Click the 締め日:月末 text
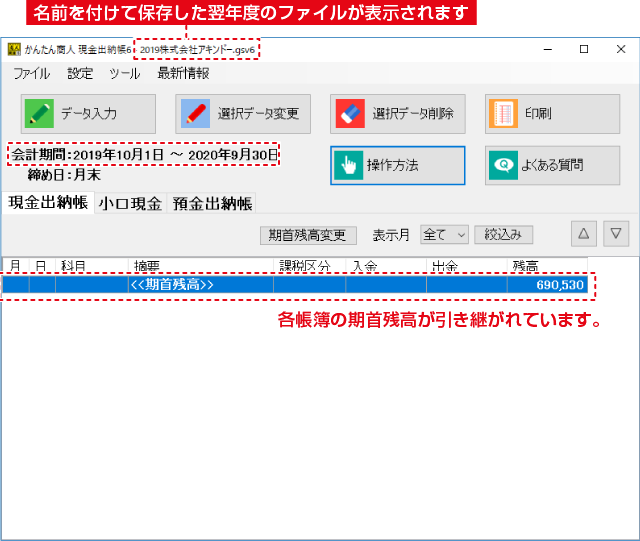Viewport: 640px width, 541px height. [x=64, y=175]
